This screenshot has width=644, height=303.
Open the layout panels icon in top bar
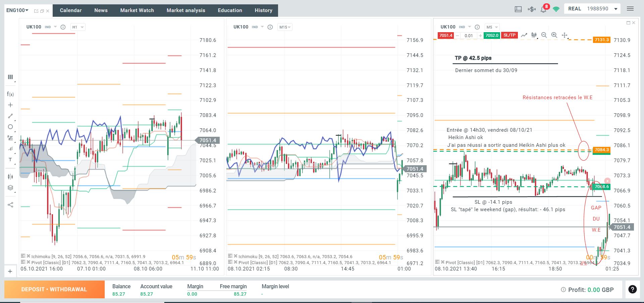point(518,9)
